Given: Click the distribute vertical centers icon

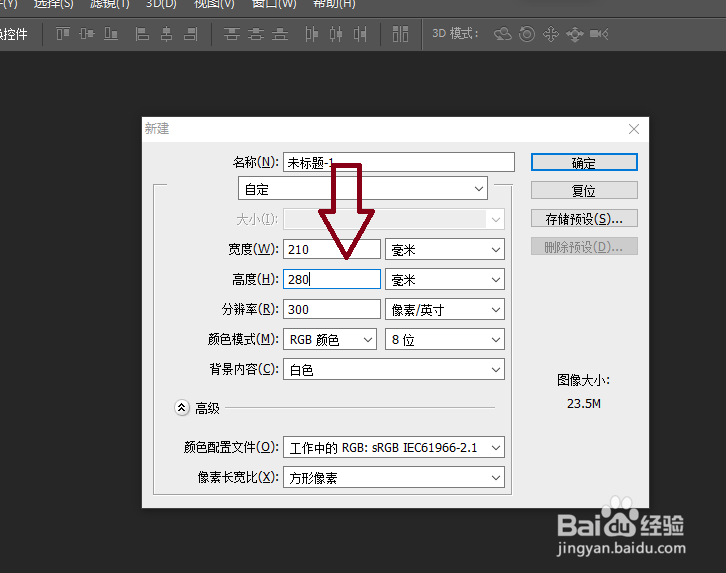Looking at the screenshot, I should pos(256,34).
